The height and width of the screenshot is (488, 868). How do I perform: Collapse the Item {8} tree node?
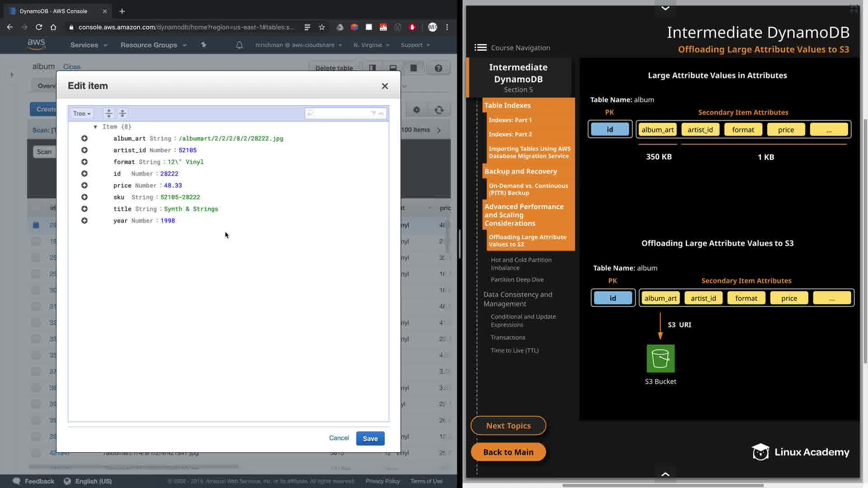[x=95, y=127]
